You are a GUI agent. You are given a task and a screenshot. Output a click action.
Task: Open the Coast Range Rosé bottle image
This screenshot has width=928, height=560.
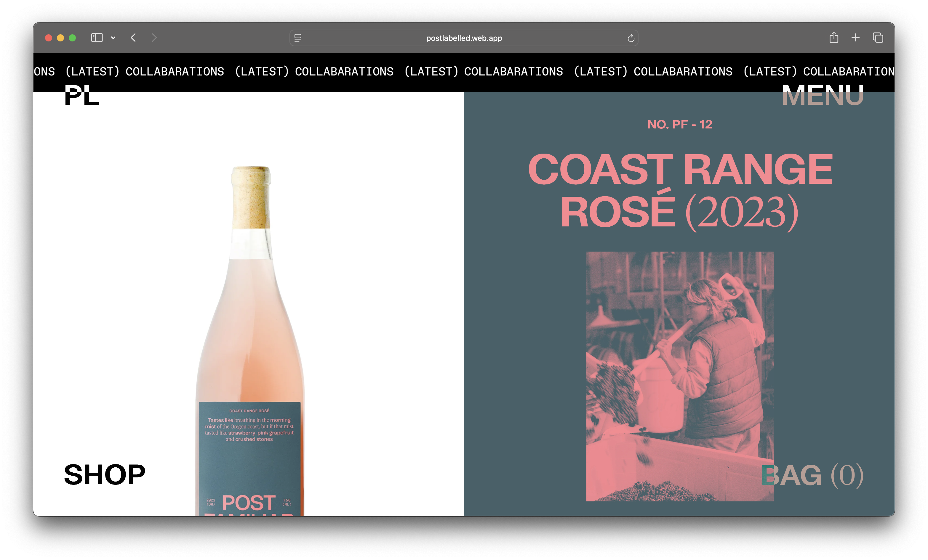250,341
